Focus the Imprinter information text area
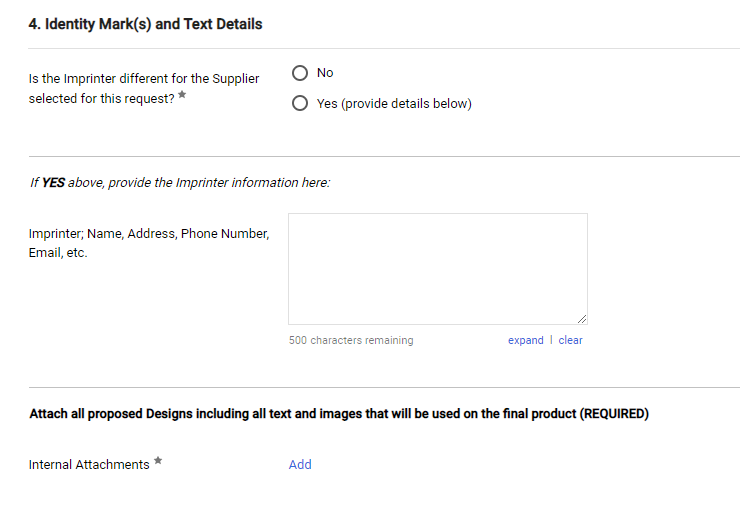This screenshot has width=740, height=506. [437, 268]
